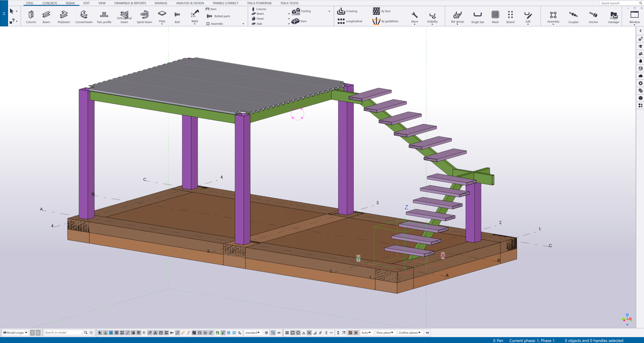
Task: Open the Drawings & Reports tab
Action: [130, 3]
